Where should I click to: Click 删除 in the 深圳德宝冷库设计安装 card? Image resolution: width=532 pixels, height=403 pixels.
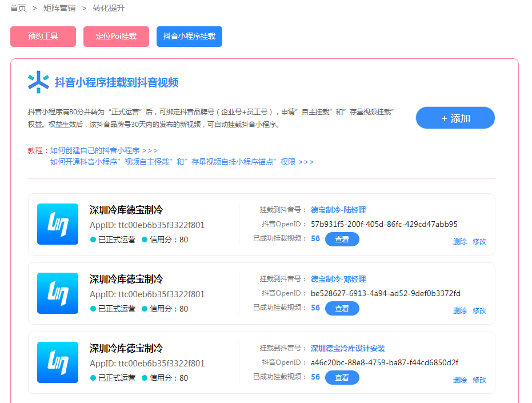click(x=460, y=380)
